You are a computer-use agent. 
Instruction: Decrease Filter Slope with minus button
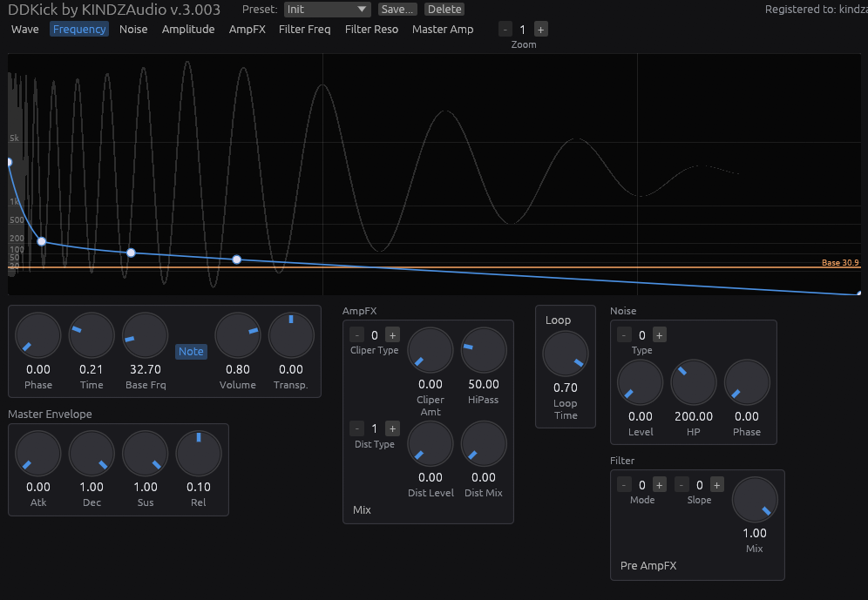coord(682,485)
